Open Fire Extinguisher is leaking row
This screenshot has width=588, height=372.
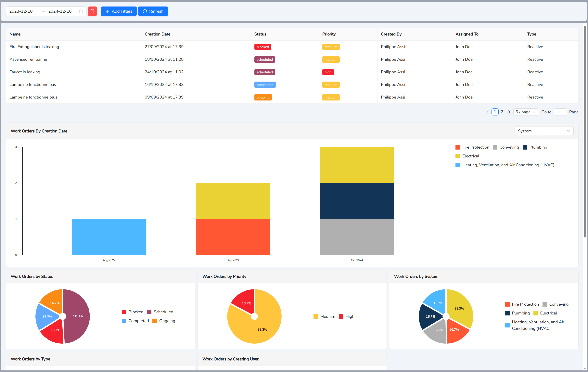click(x=292, y=47)
